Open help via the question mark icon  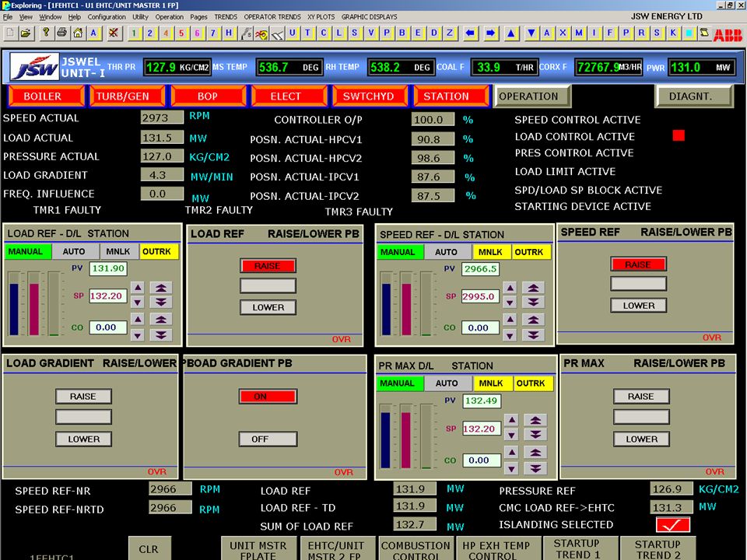pos(46,33)
